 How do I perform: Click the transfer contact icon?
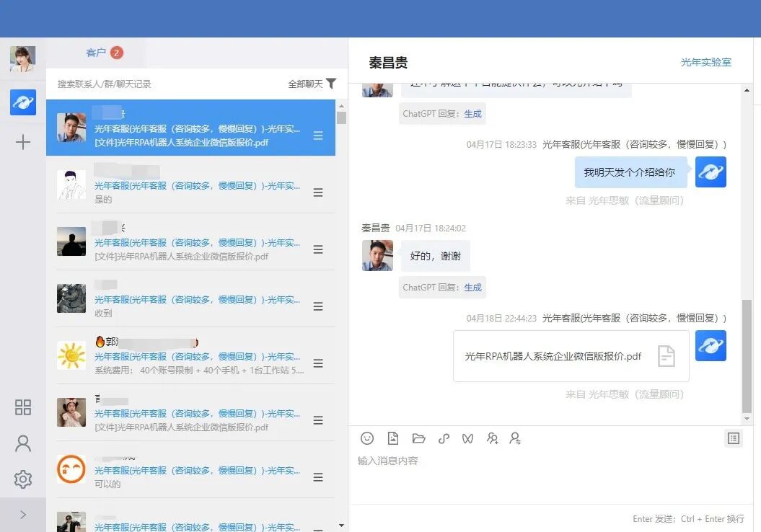516,438
